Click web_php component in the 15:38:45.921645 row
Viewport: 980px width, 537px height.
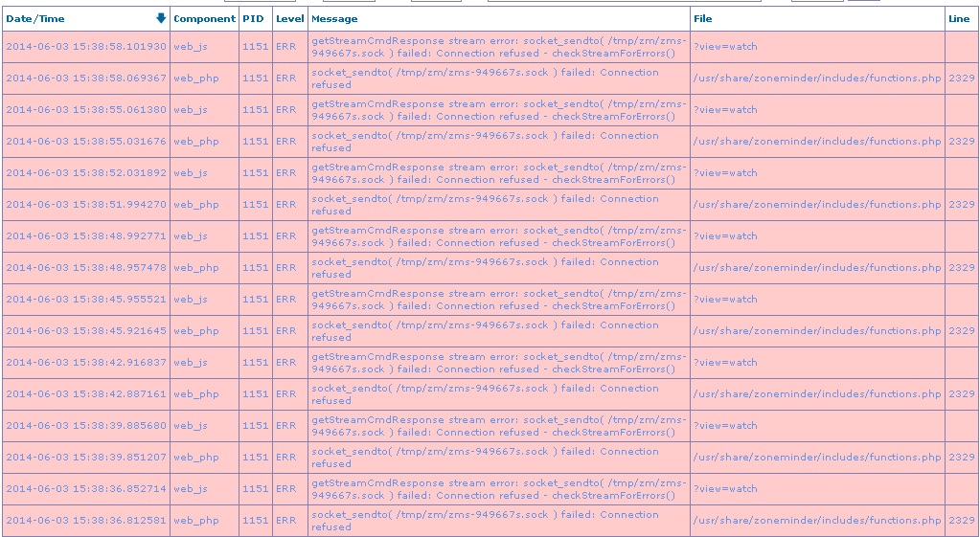tap(196, 330)
